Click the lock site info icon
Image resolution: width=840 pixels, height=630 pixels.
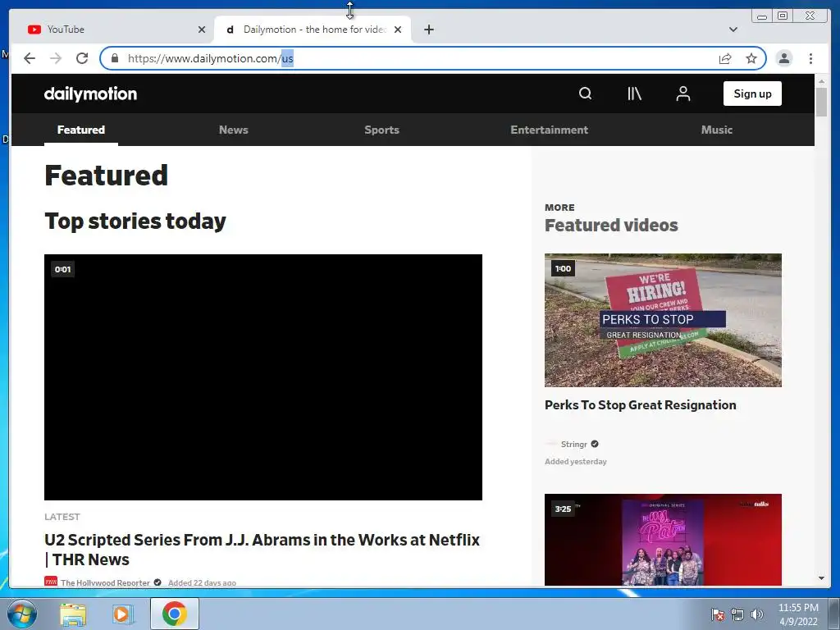[x=115, y=58]
